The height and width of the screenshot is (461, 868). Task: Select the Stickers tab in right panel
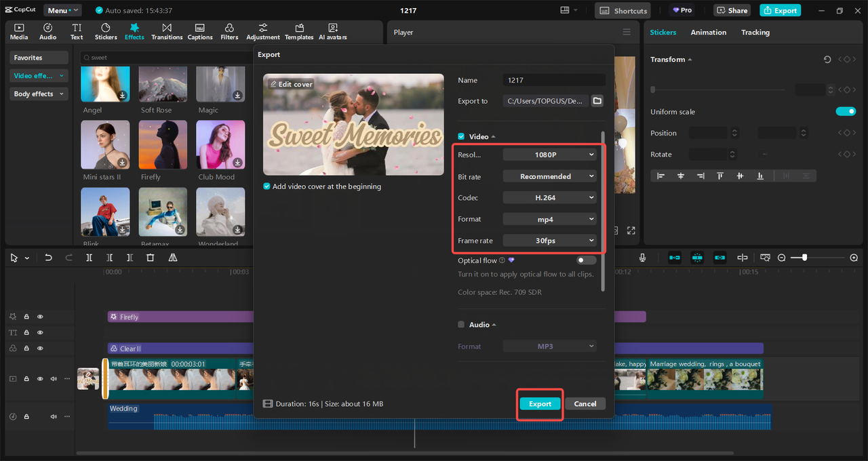(x=663, y=33)
